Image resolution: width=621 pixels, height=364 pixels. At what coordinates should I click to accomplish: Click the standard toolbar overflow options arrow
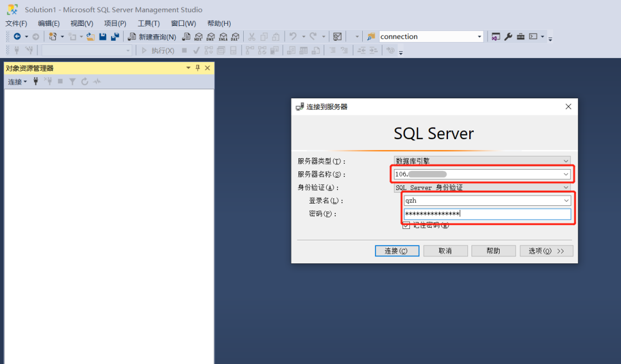550,39
